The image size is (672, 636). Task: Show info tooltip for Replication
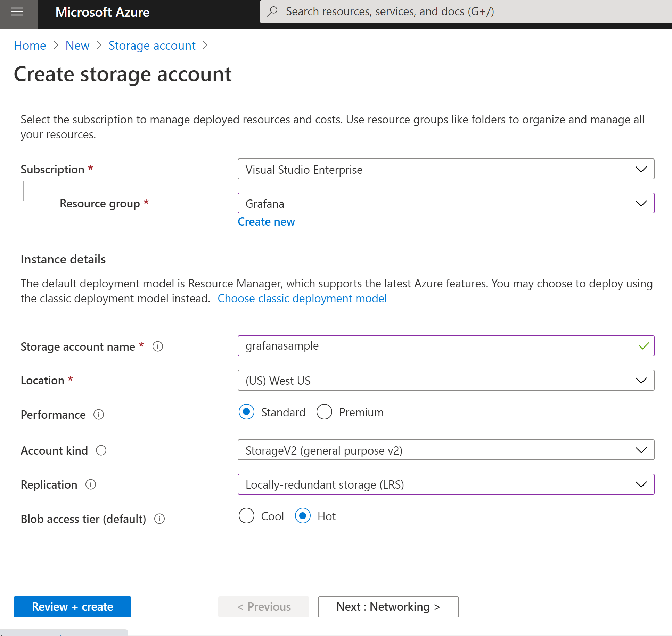91,484
